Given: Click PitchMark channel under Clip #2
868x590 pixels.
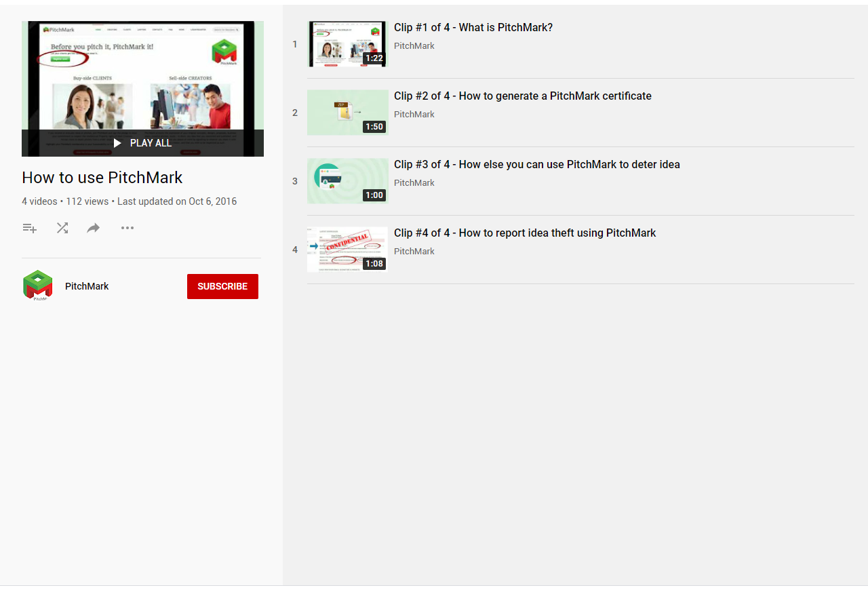Looking at the screenshot, I should (414, 115).
